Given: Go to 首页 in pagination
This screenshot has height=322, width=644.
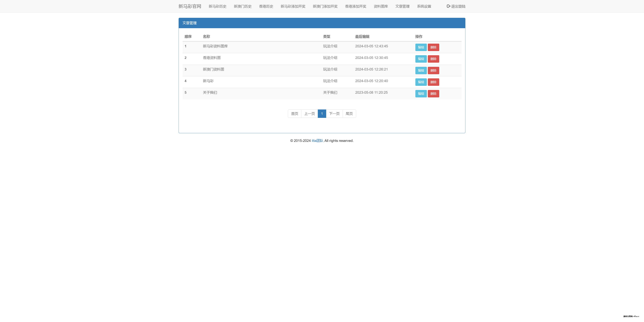Looking at the screenshot, I should (x=294, y=114).
